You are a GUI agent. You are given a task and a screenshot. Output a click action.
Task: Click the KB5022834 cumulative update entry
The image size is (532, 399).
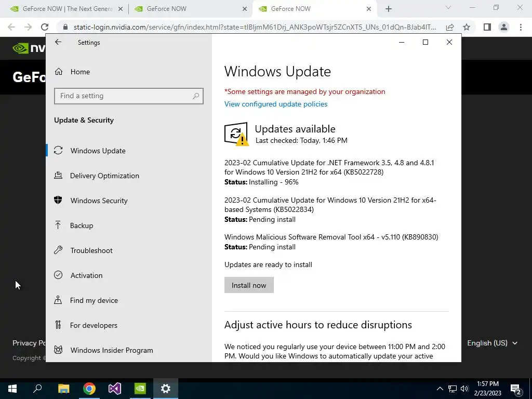coord(330,210)
